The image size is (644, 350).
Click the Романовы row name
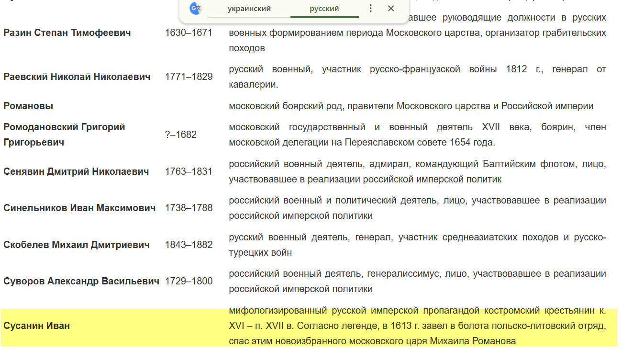(28, 106)
